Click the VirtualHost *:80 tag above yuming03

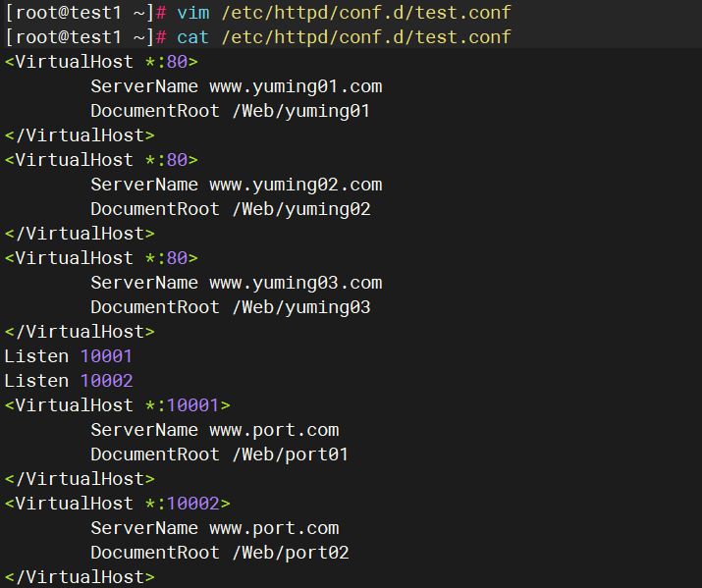pos(101,258)
